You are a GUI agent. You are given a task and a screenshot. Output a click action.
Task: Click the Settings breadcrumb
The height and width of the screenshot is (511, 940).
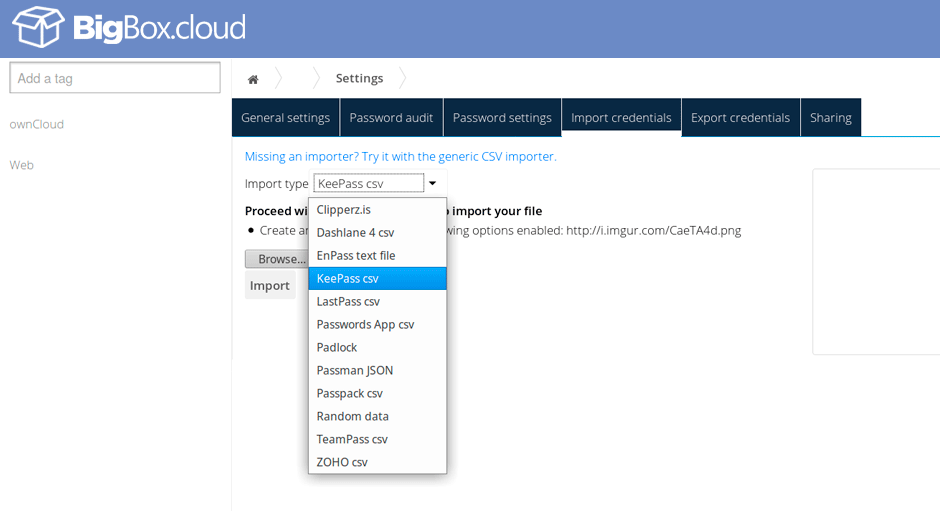(359, 78)
